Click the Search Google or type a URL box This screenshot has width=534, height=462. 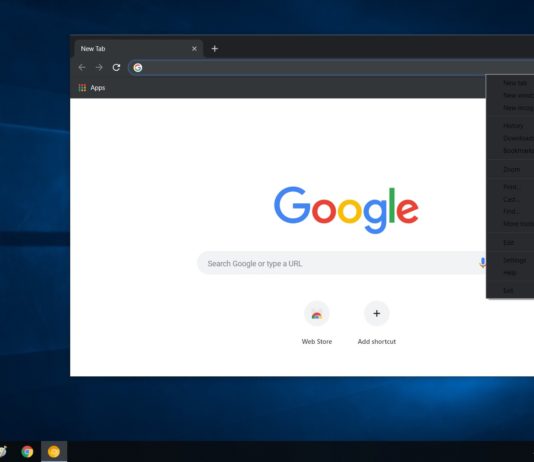pos(342,263)
